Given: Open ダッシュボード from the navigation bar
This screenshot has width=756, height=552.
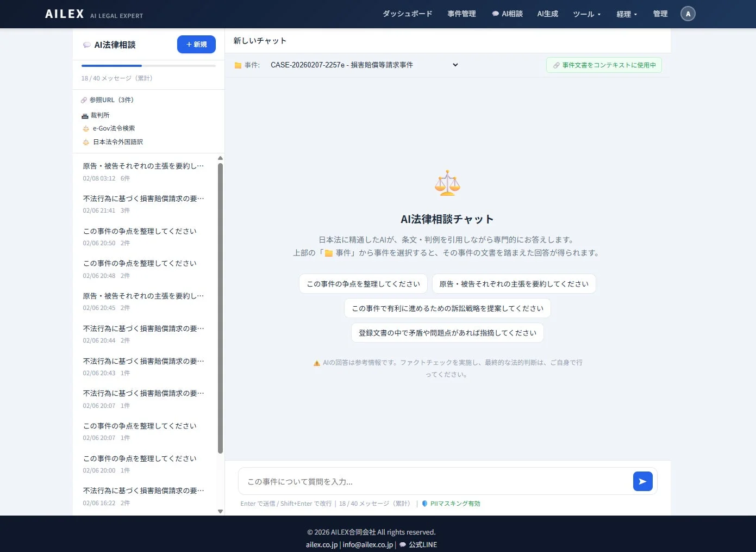Looking at the screenshot, I should [407, 14].
